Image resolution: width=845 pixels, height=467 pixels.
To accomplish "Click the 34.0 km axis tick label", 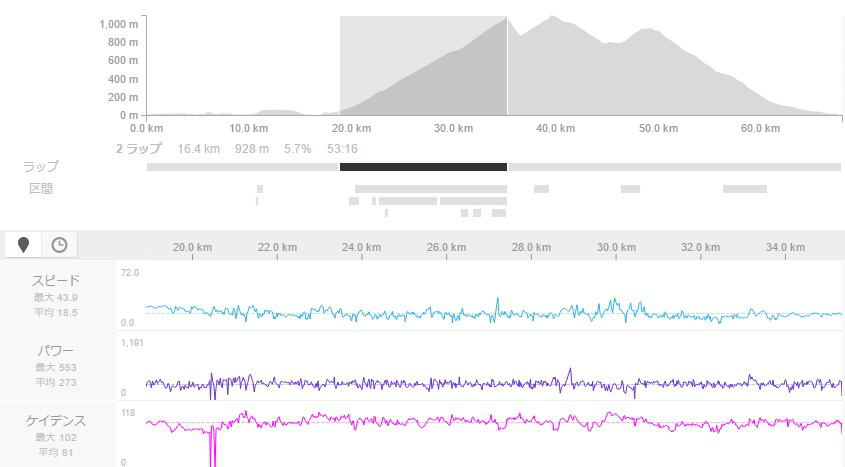I will 785,247.
